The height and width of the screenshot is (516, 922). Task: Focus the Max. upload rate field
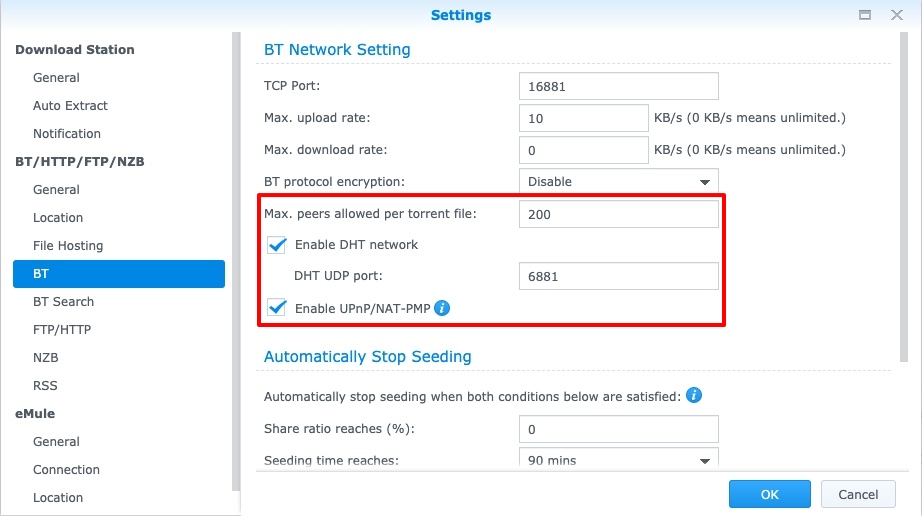583,118
